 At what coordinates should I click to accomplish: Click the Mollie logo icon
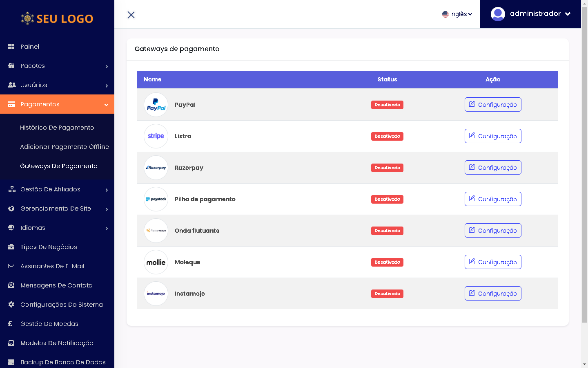point(156,262)
